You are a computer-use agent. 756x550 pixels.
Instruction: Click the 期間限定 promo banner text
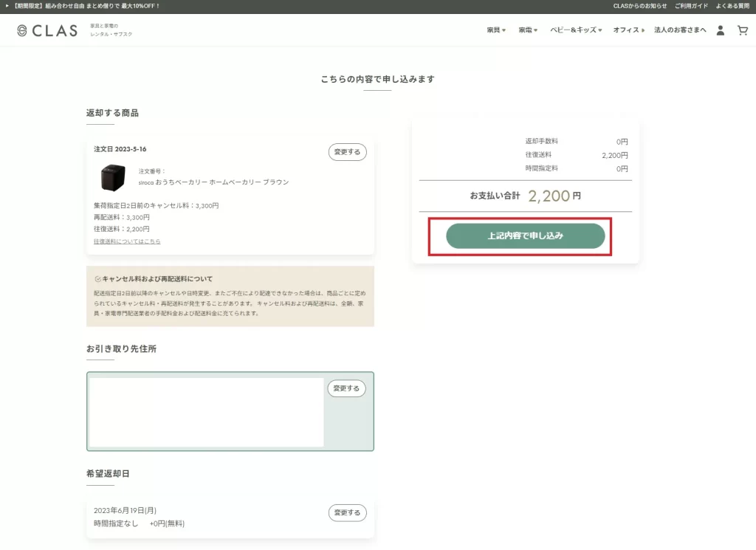coord(86,6)
